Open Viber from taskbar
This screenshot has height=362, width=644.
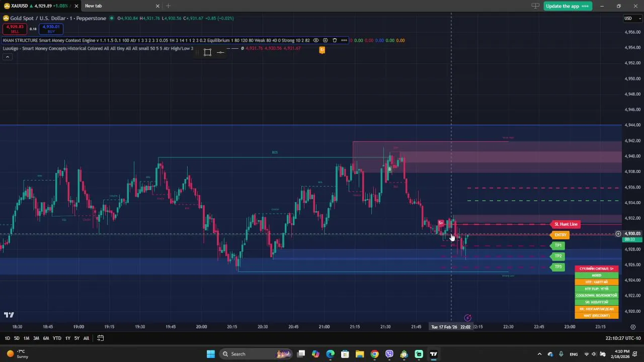pos(389,354)
